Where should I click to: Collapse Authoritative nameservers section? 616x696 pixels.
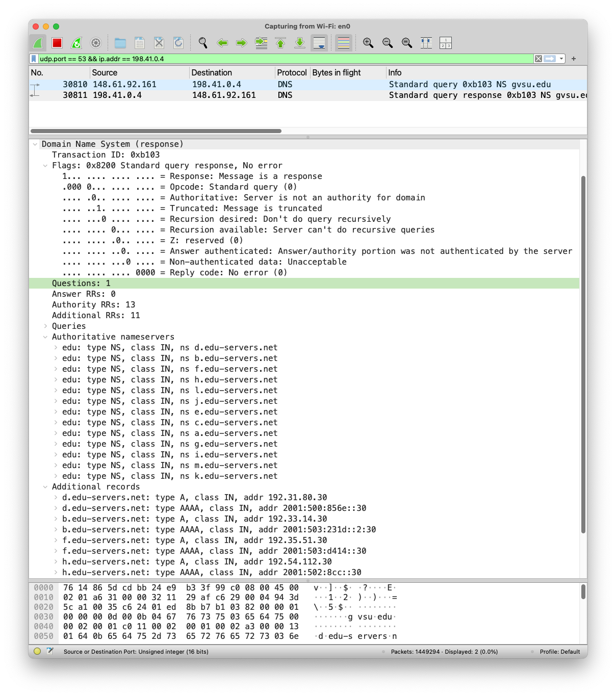[45, 337]
